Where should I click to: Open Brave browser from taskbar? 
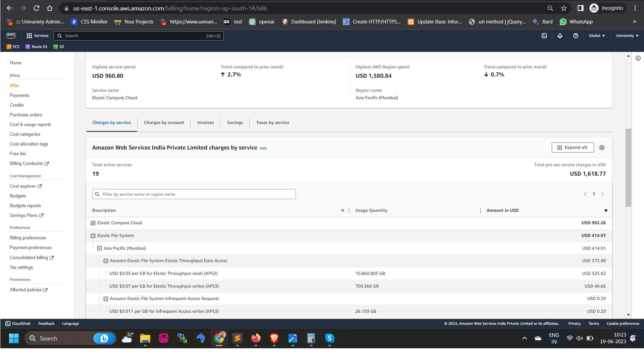tap(274, 338)
